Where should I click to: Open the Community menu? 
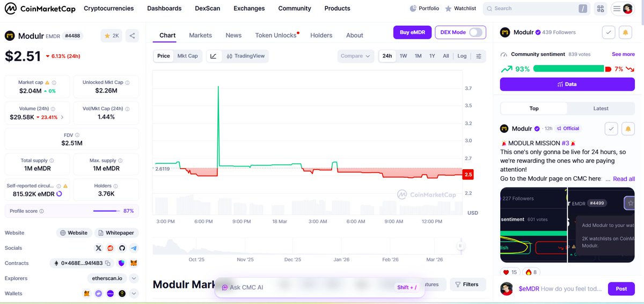tap(295, 9)
